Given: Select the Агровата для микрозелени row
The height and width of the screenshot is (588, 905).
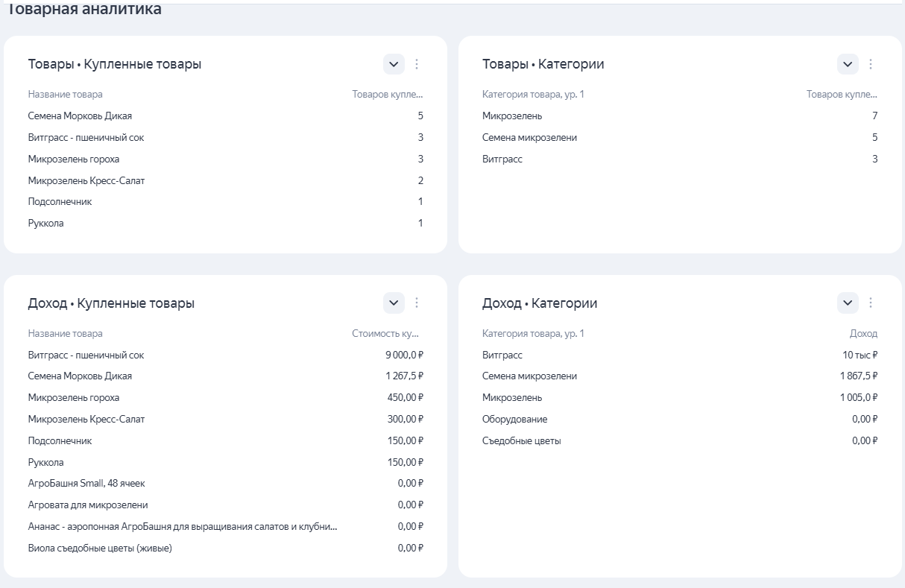Looking at the screenshot, I should click(x=88, y=505).
